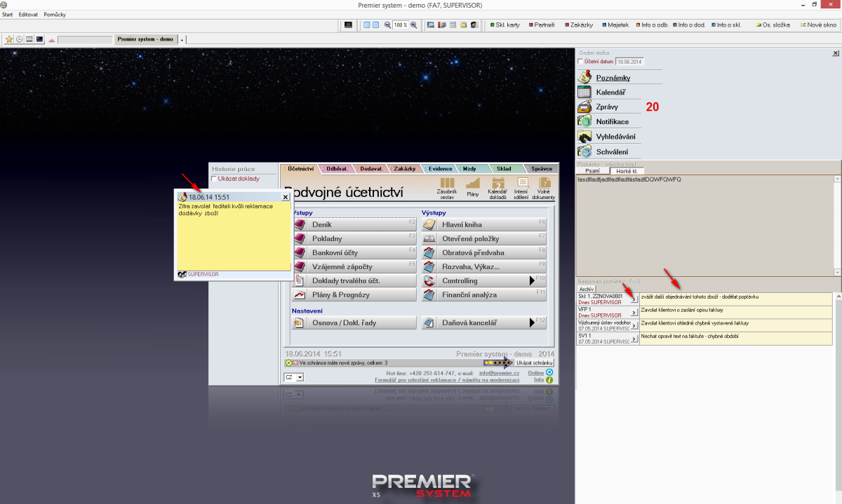
Task: Click the Daňová kancelář icon
Action: 429,323
